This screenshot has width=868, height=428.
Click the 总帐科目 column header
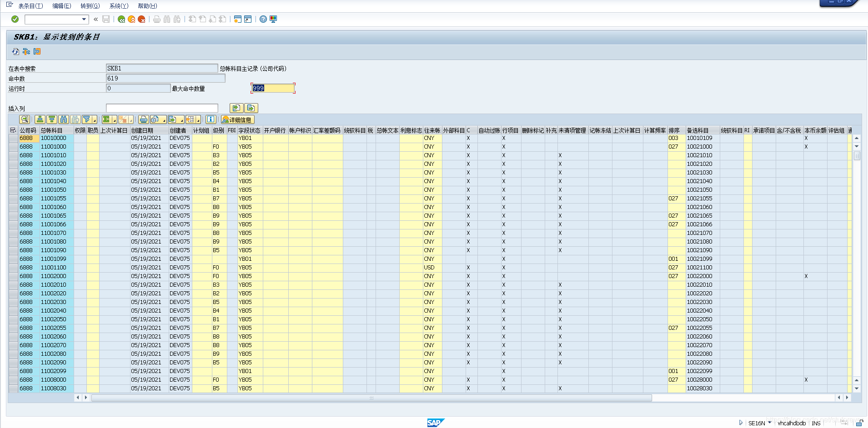click(x=56, y=130)
